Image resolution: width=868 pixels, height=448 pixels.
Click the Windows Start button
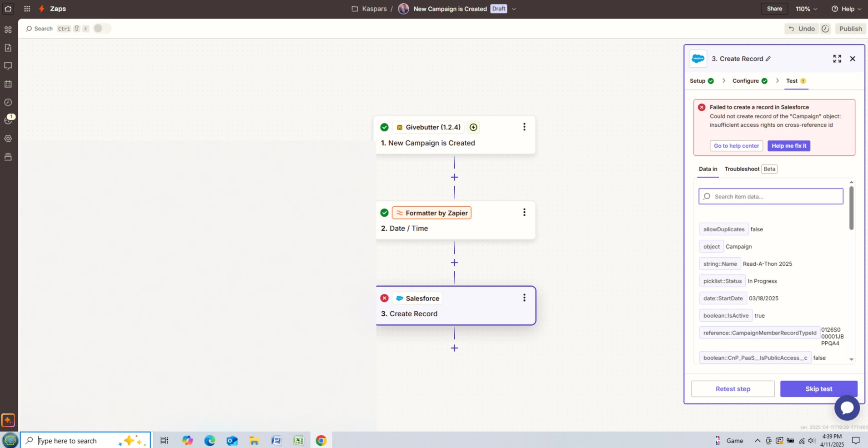(10, 440)
